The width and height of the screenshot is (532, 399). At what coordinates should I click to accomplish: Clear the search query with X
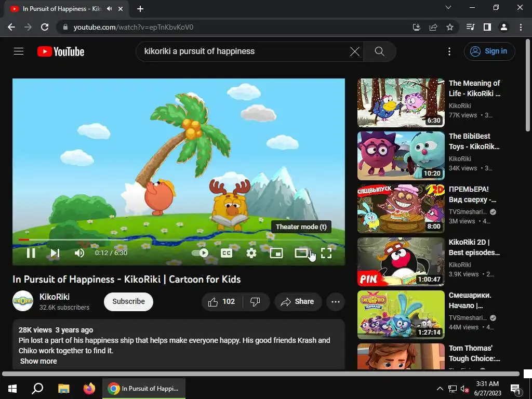(355, 51)
